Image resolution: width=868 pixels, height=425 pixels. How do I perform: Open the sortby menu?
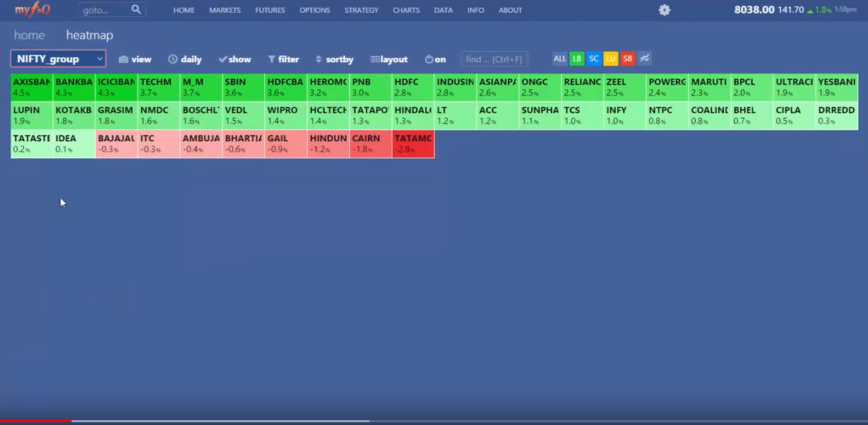[334, 59]
